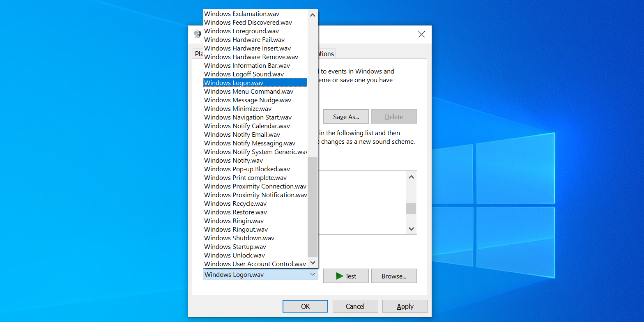Viewport: 644px width, 322px height.
Task: Select Windows Startup.wav
Action: pos(255,247)
